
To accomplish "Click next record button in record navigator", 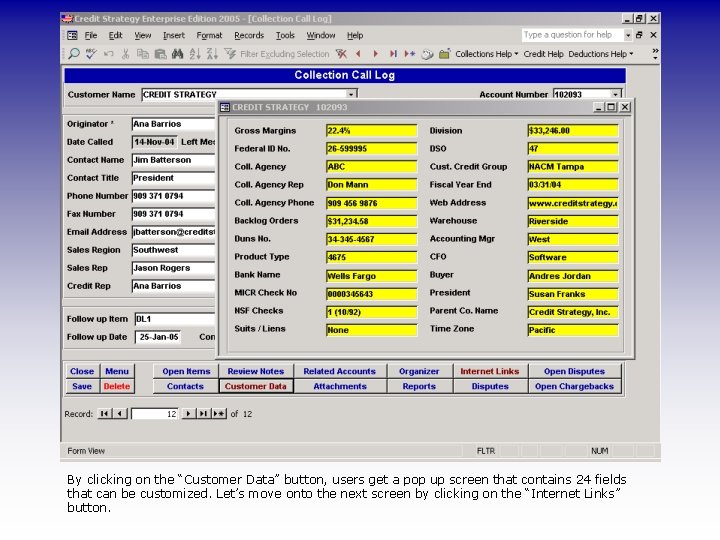I will pyautogui.click(x=188, y=414).
